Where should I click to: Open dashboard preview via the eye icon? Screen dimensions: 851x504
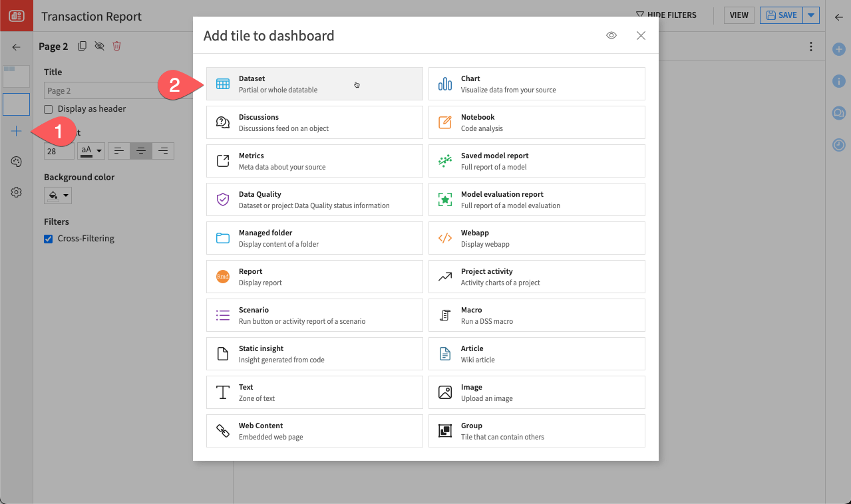(611, 35)
